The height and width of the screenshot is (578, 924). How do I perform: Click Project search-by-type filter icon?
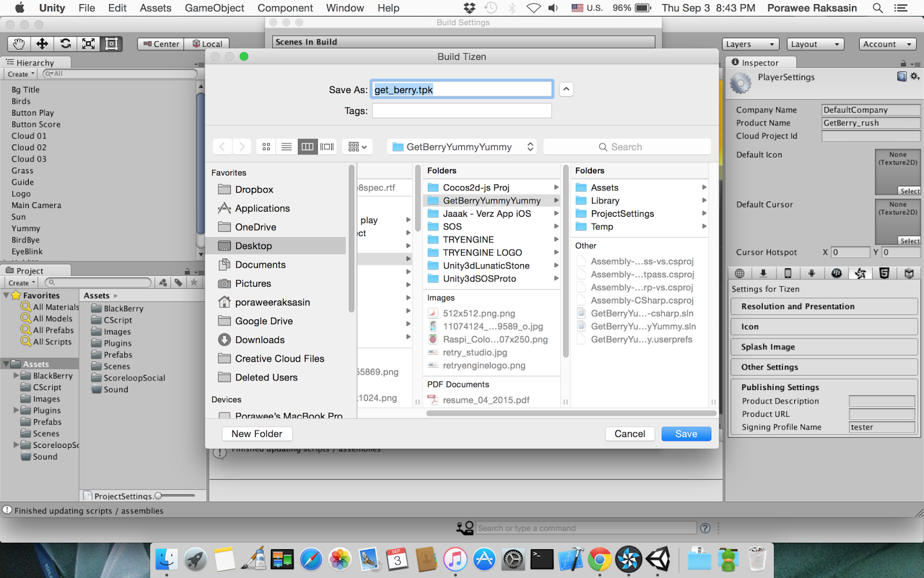163,283
